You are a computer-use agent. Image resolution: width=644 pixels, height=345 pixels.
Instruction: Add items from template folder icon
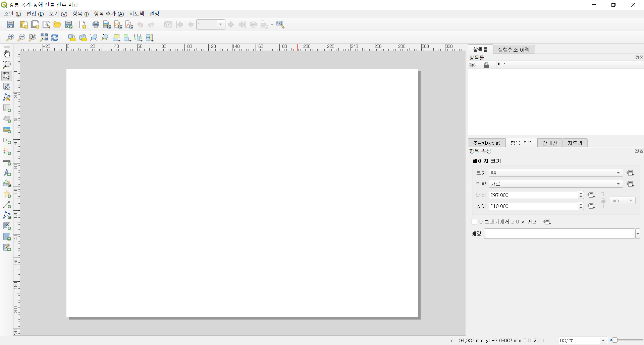tap(57, 24)
